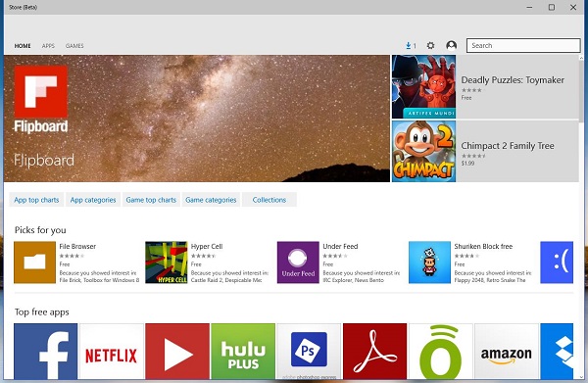Open the Collections button

pyautogui.click(x=269, y=200)
